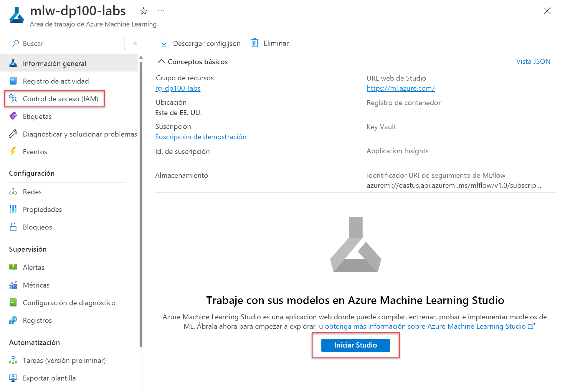Screen dimensions: 565x392
Task: Open the 'obtenga más información' Studio link
Action: (425, 326)
